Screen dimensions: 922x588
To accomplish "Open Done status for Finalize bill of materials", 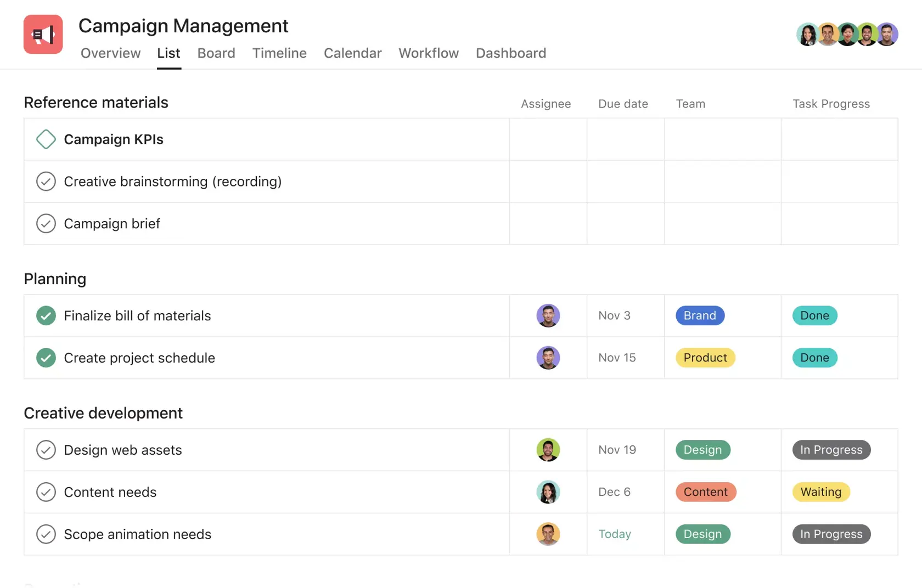I will coord(814,315).
